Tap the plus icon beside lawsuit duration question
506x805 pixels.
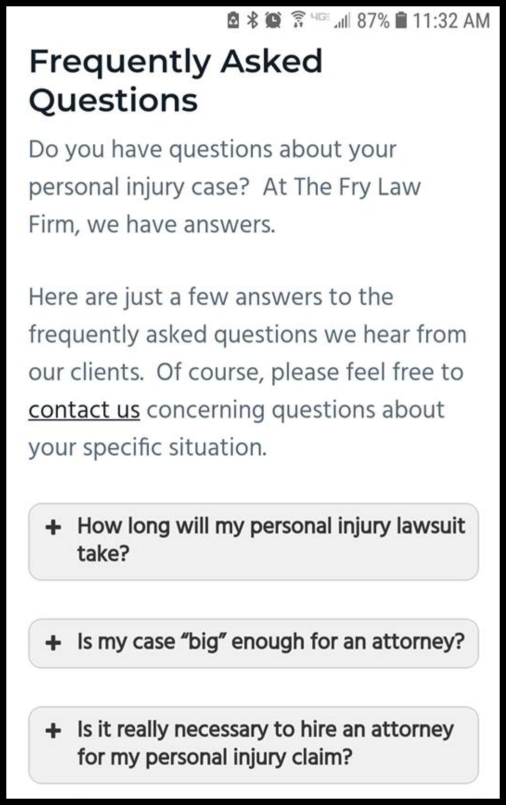point(53,527)
